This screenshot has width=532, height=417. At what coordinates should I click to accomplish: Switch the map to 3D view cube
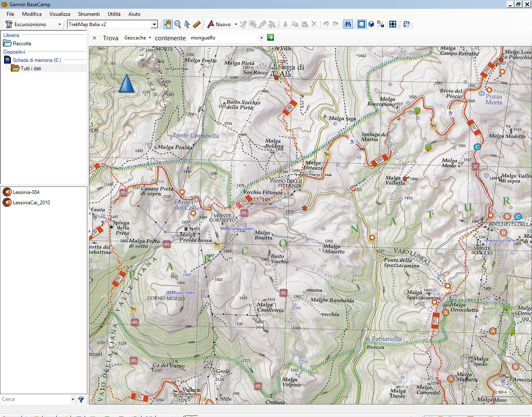(x=371, y=24)
